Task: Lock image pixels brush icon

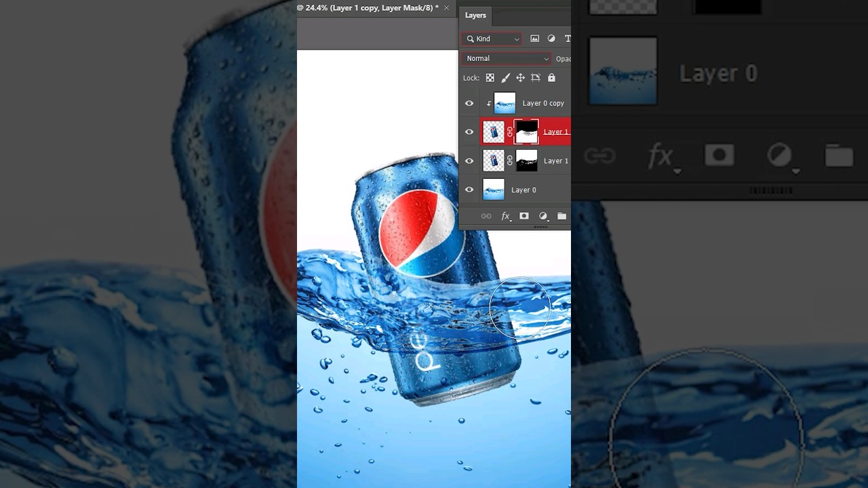Action: (505, 78)
